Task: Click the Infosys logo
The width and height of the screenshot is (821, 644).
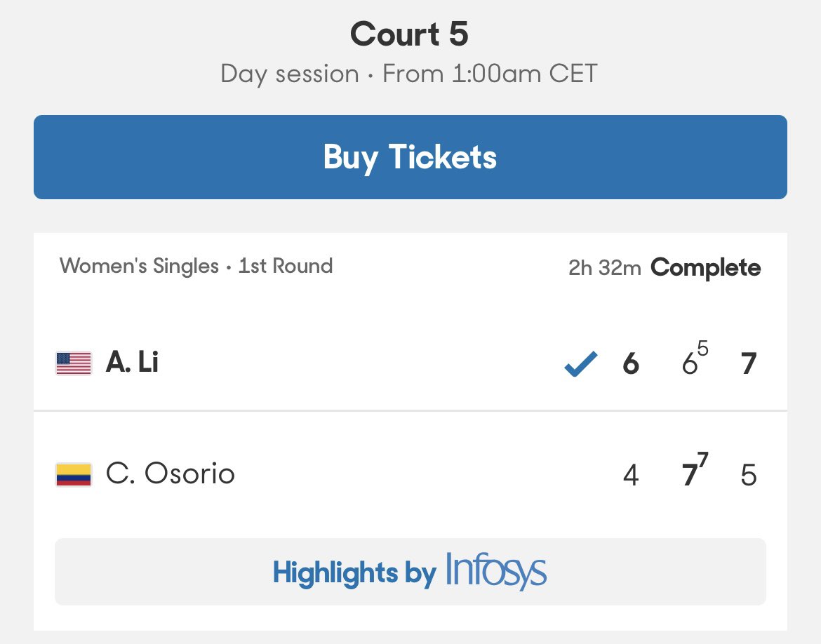Action: [x=495, y=571]
